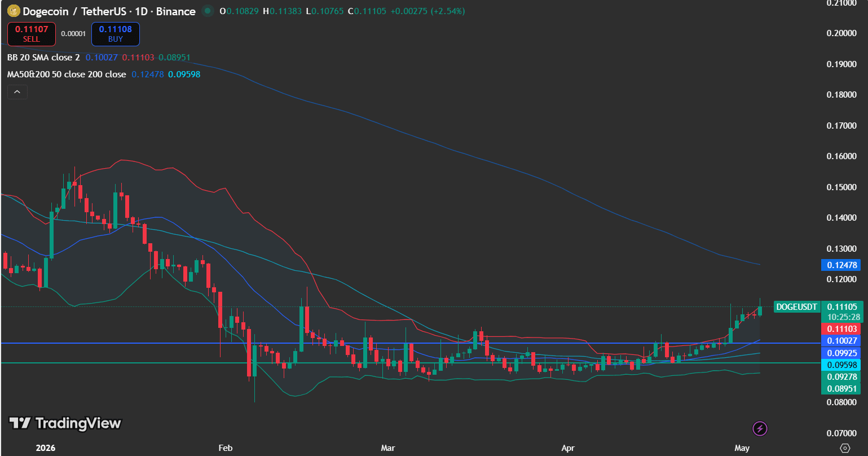Screen dimensions: 868x456
Task: Click the Apr label on time axis
Action: pyautogui.click(x=568, y=448)
